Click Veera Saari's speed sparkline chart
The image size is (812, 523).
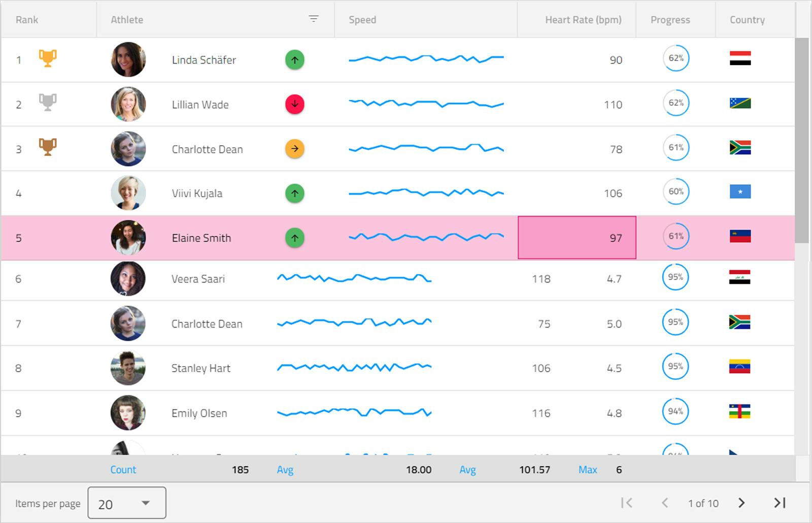tap(354, 278)
